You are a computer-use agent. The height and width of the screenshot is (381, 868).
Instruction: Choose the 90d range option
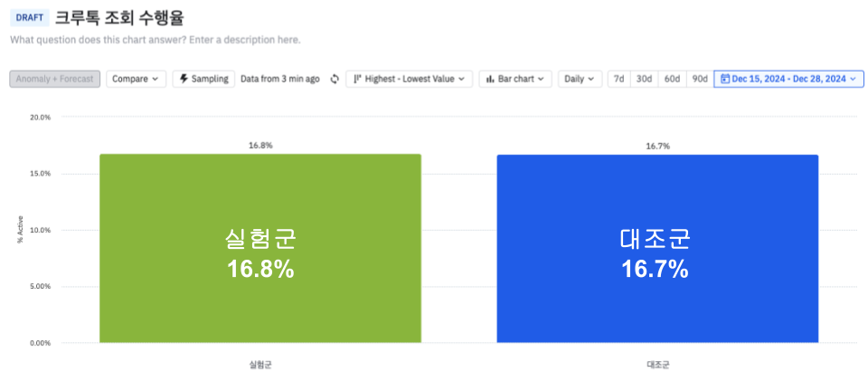(x=700, y=79)
